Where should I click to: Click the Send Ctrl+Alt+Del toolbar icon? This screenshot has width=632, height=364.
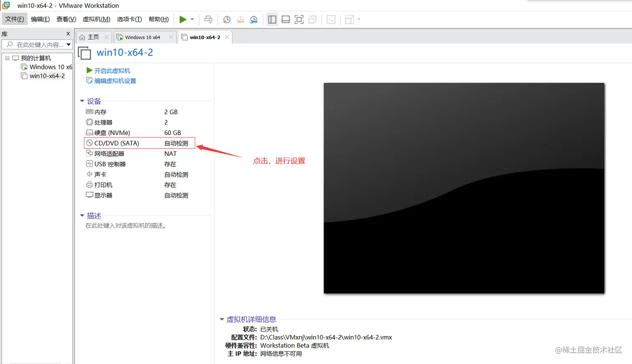(x=208, y=19)
